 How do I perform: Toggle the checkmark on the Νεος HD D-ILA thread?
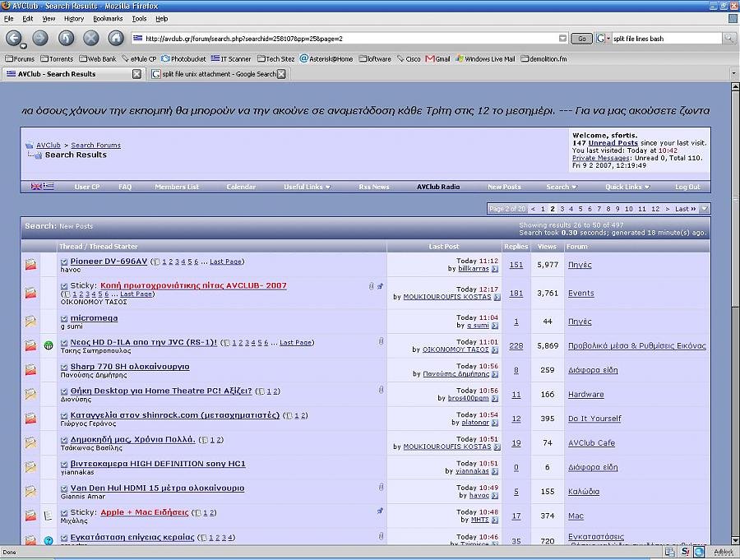click(64, 343)
